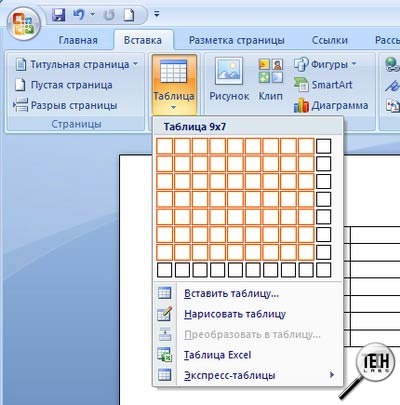
Task: Click the Экспресс-таблицы submenu arrow
Action: [332, 375]
